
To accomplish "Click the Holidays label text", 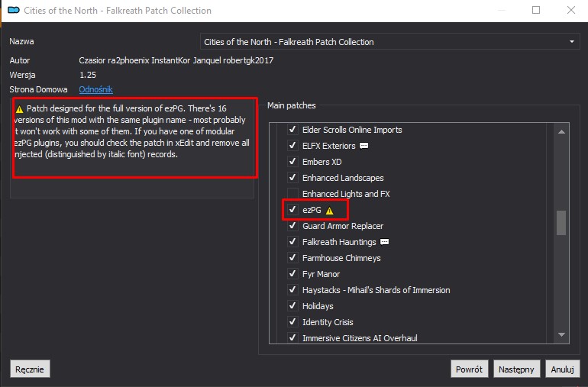I will (x=318, y=306).
